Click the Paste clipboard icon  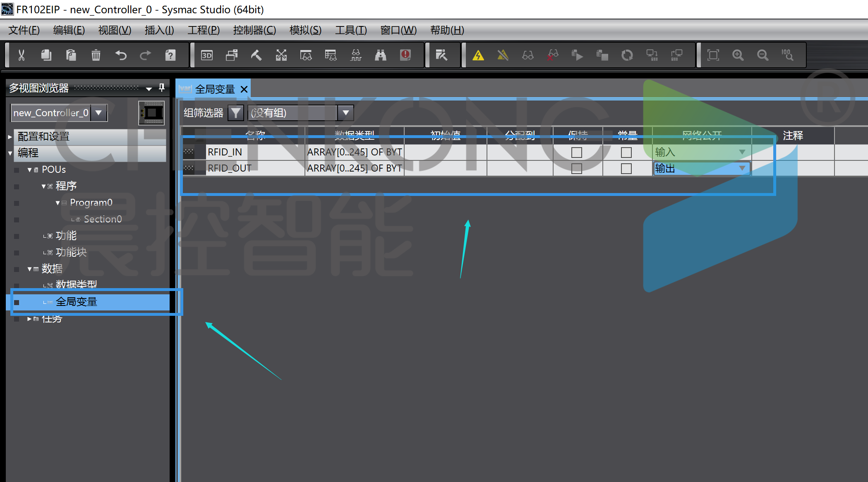point(71,55)
